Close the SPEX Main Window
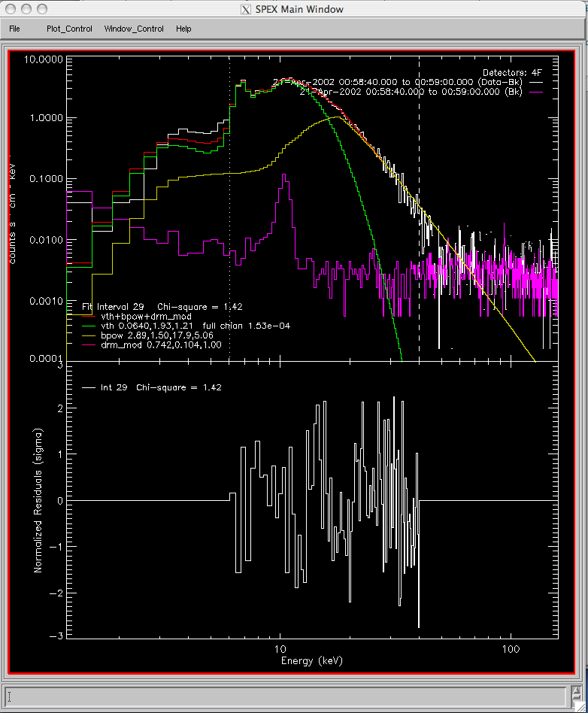This screenshot has height=713, width=588. (10, 9)
